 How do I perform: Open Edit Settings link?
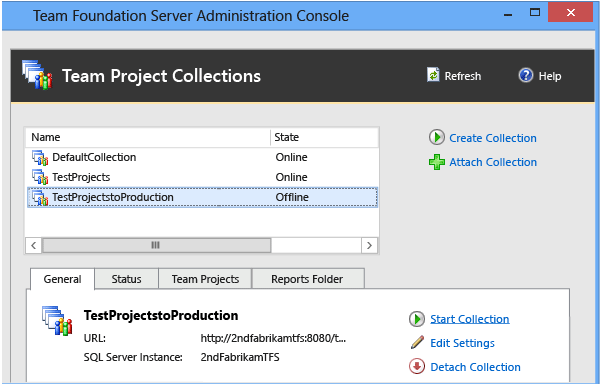pyautogui.click(x=463, y=343)
